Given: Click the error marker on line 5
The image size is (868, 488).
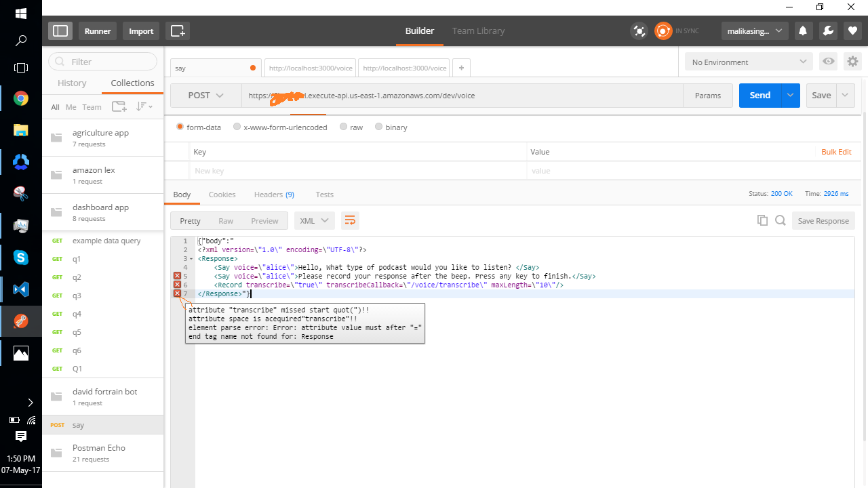Looking at the screenshot, I should (x=178, y=276).
